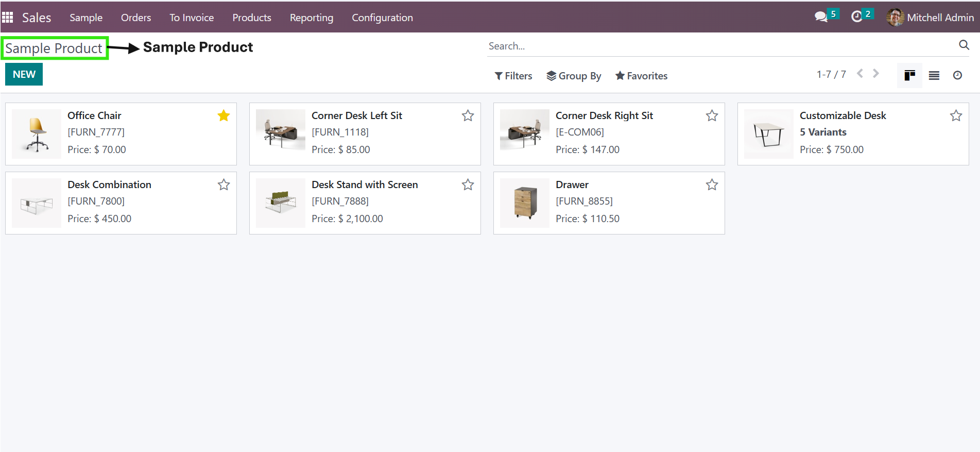Open the Reporting menu

[312, 18]
